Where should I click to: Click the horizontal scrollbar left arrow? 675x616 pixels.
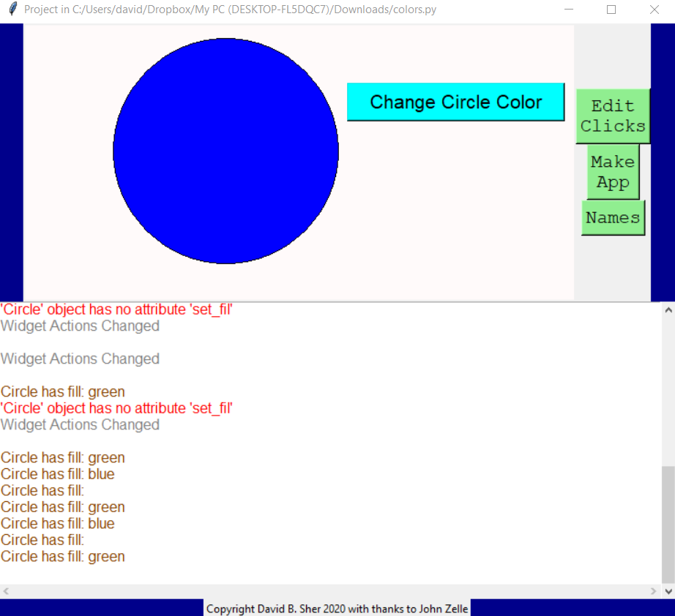click(x=6, y=591)
